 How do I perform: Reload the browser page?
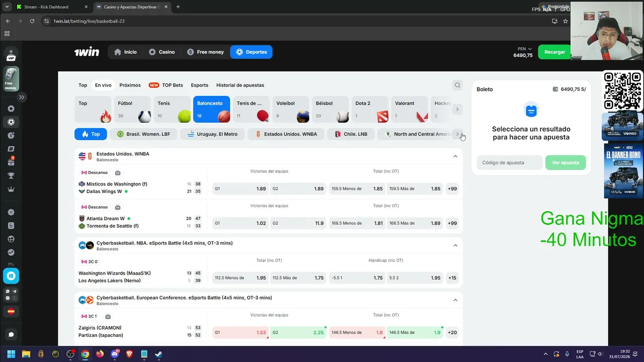click(x=32, y=21)
